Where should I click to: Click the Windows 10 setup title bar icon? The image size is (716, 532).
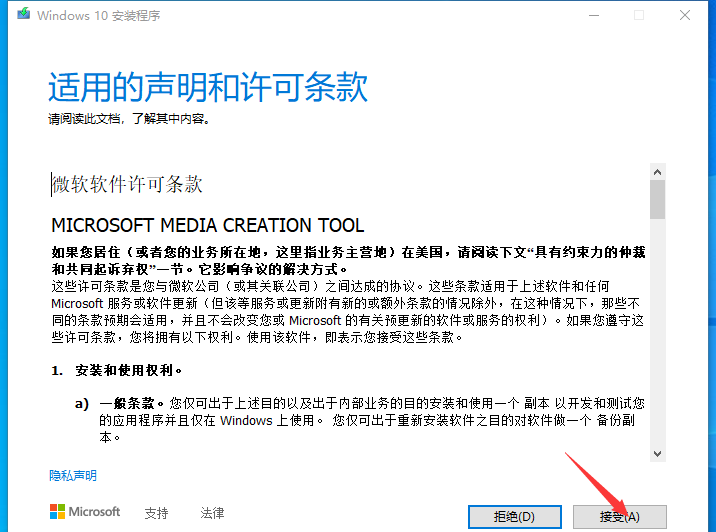tap(24, 14)
